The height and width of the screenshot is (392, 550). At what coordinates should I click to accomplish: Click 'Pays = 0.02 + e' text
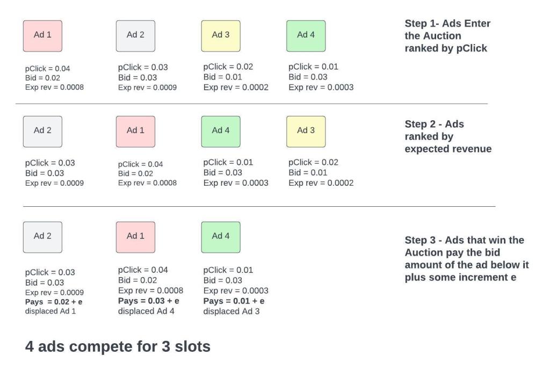tap(54, 302)
